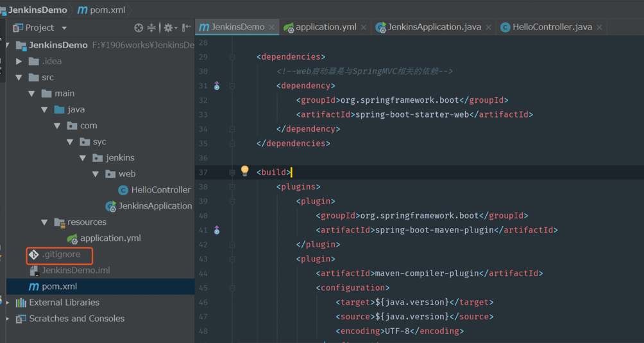
Task: Select pom.xml in the project tree
Action: tap(60, 286)
